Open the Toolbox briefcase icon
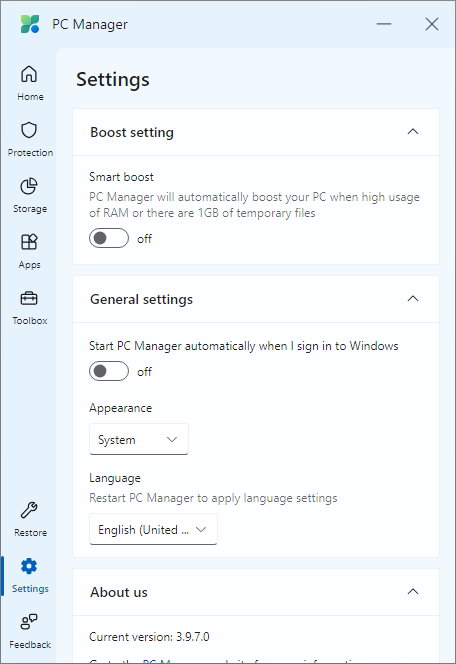The height and width of the screenshot is (664, 456). point(29,299)
